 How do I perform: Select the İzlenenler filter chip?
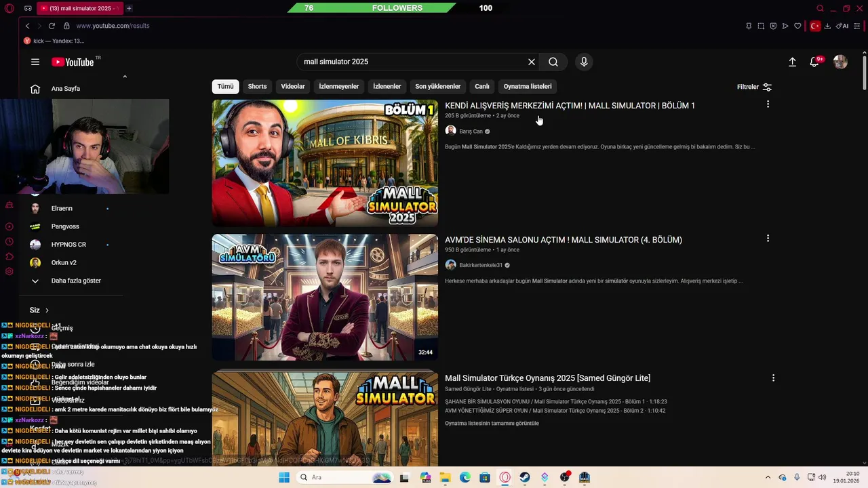pyautogui.click(x=387, y=86)
